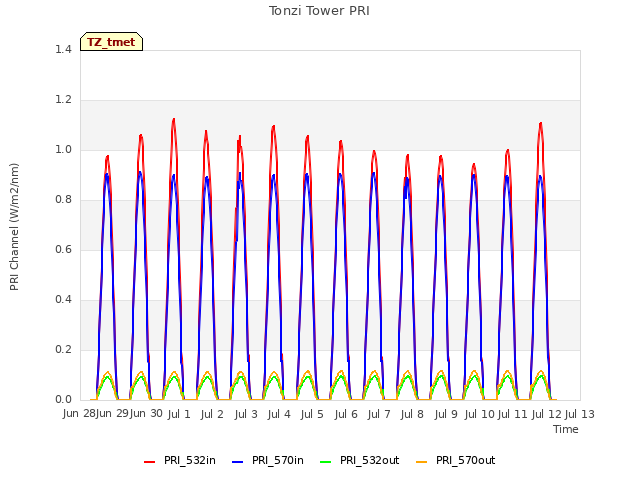Click the 1.2 y-axis tick label
640x480 pixels.
pyautogui.click(x=63, y=99)
